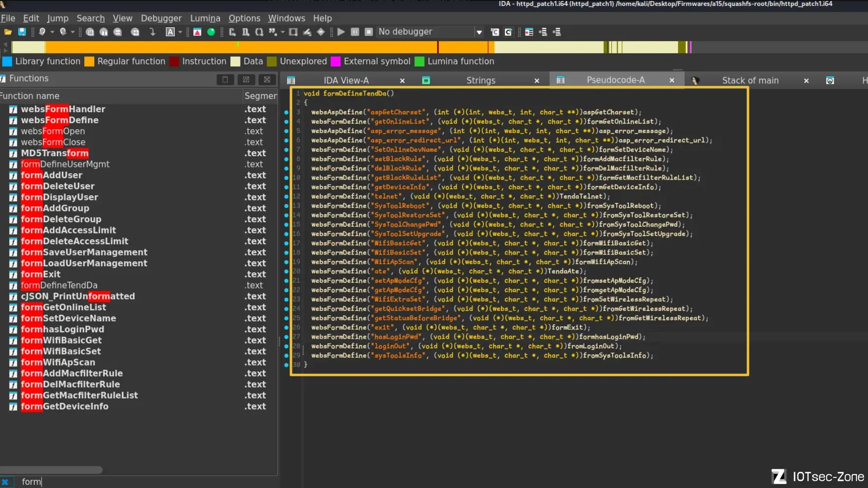Toggle breakpoint dot on the sysToolsInfo line
This screenshot has height=488, width=868.
click(287, 355)
